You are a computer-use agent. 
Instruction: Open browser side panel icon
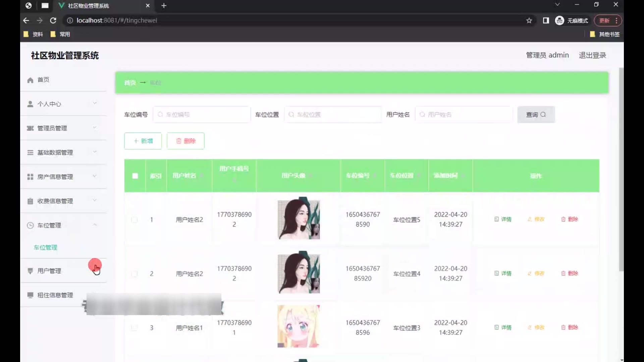click(546, 21)
